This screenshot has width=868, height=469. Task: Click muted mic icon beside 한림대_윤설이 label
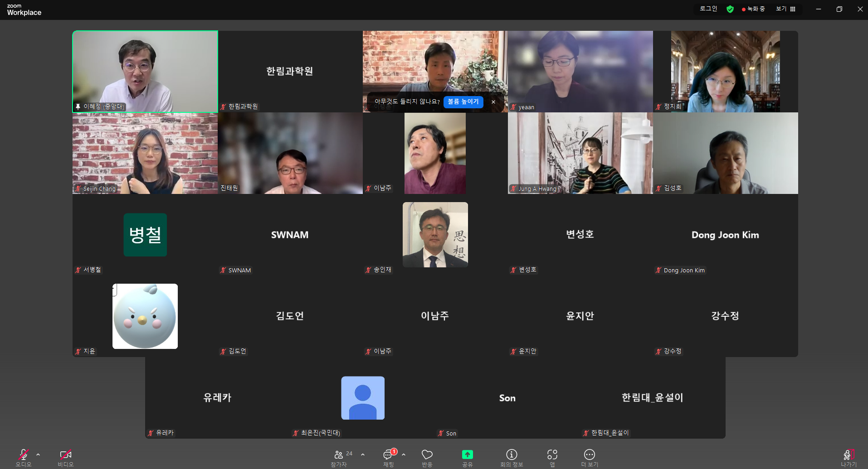pyautogui.click(x=586, y=433)
